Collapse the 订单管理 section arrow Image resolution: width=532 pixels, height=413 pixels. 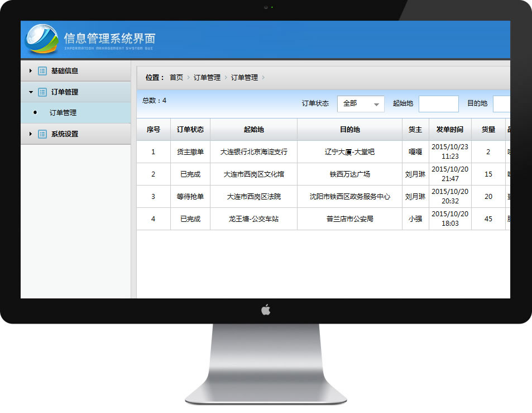pos(31,92)
